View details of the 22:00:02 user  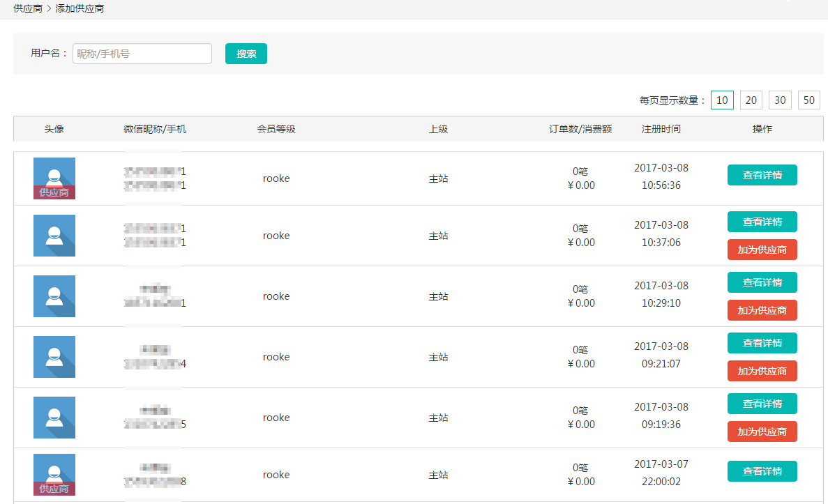[762, 471]
